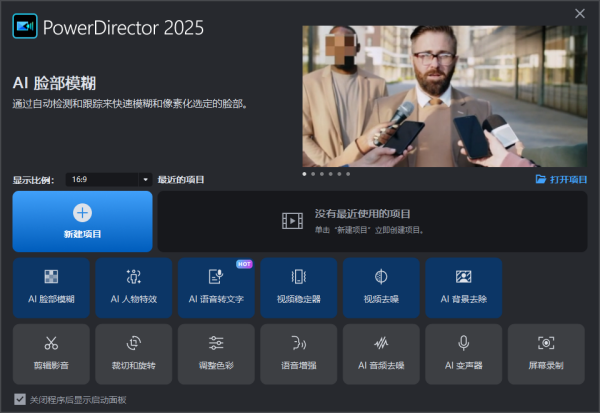The height and width of the screenshot is (413, 600).
Task: Click the face blur description sentence
Action: coord(130,104)
